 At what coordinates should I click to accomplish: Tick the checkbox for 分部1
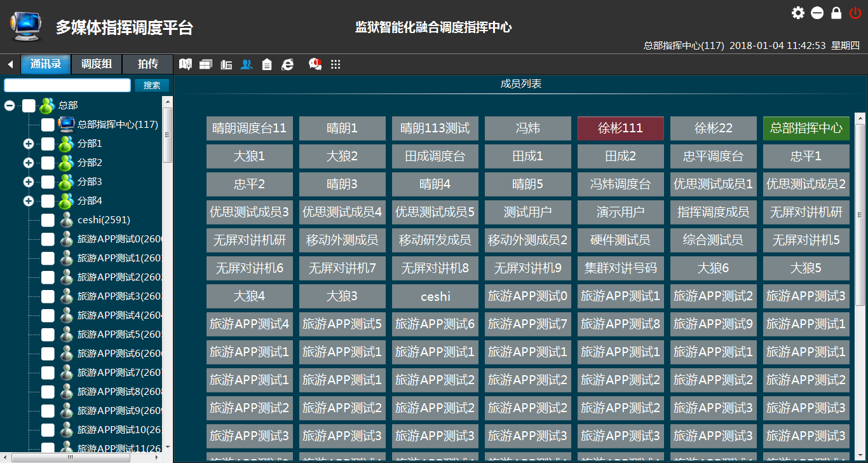point(48,144)
